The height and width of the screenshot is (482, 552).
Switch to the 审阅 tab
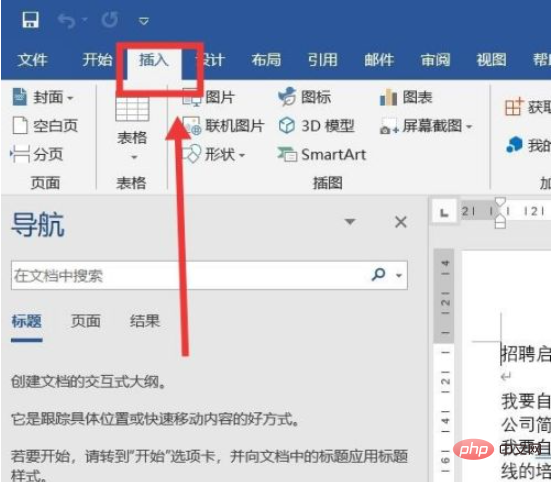pyautogui.click(x=435, y=60)
